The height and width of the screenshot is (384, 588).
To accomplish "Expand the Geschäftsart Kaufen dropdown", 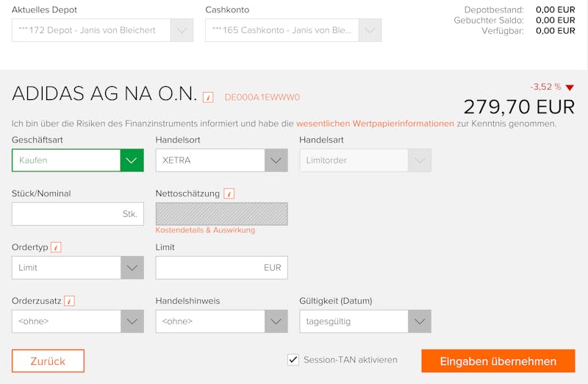I will (78, 160).
